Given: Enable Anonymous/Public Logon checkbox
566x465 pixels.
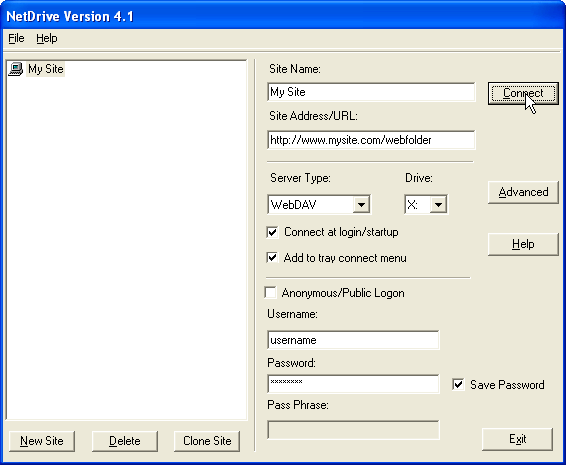Looking at the screenshot, I should pyautogui.click(x=270, y=292).
